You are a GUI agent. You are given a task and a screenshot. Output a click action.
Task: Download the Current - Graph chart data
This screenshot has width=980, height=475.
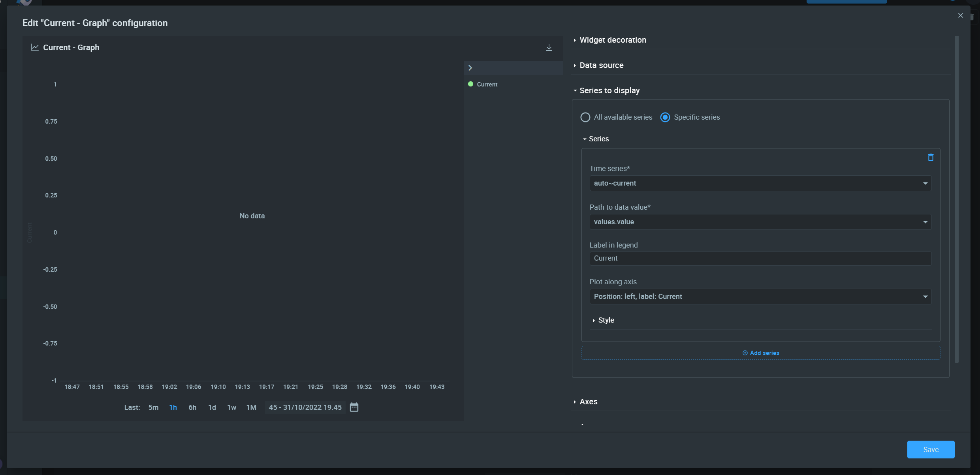pos(549,47)
